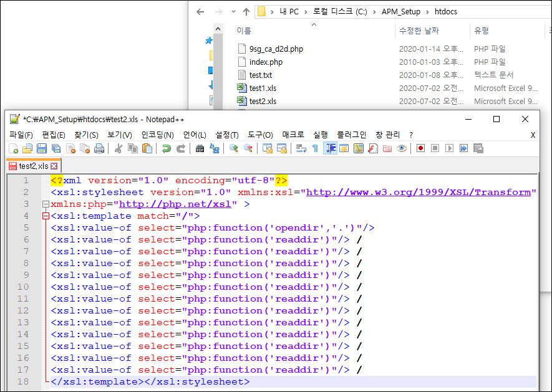
Task: Undo the last edit via green arrow
Action: [x=166, y=148]
